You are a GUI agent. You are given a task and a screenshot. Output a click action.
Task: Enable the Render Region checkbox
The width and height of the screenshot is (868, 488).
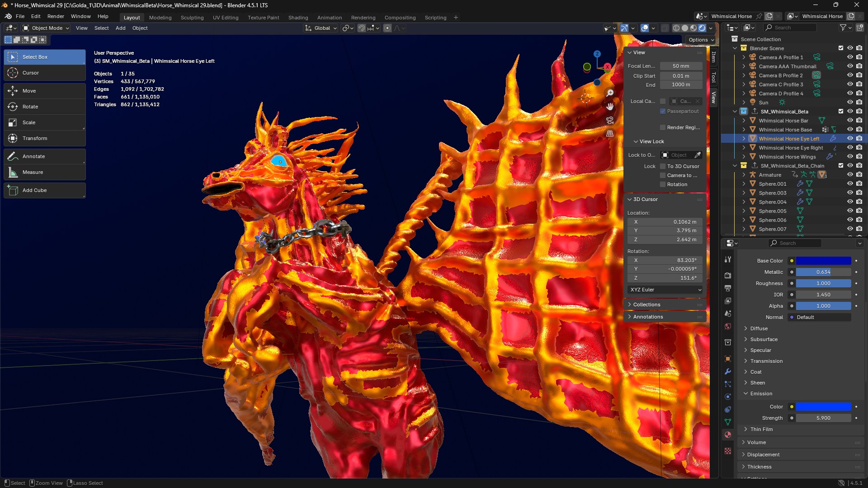663,127
